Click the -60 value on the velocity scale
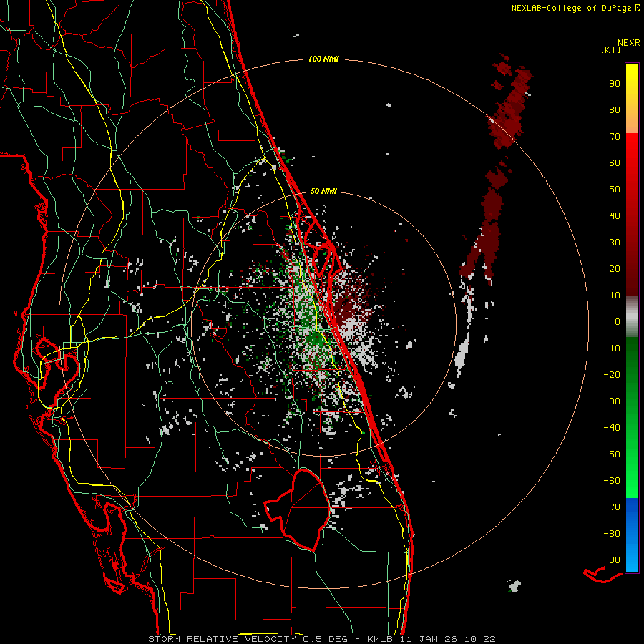This screenshot has width=644, height=644. coord(612,481)
